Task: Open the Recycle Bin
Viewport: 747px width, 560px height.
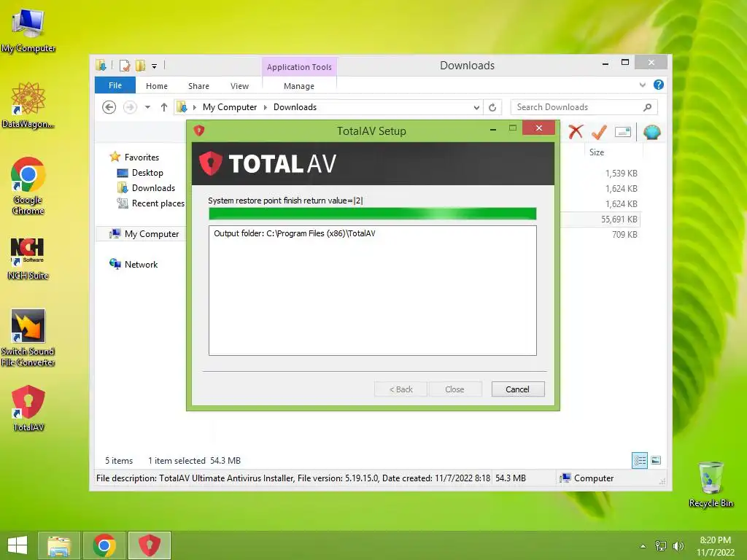Action: click(711, 484)
